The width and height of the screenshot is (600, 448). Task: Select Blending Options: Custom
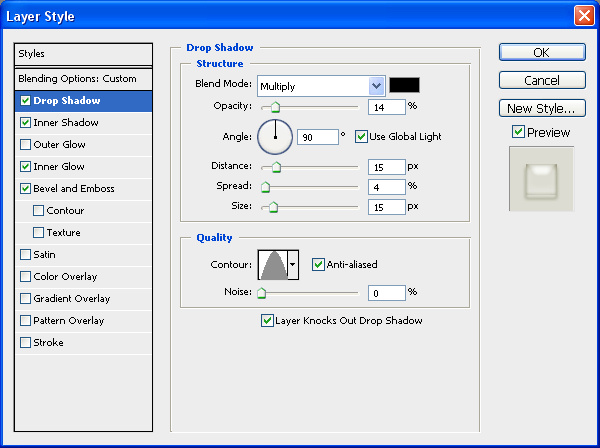(83, 79)
